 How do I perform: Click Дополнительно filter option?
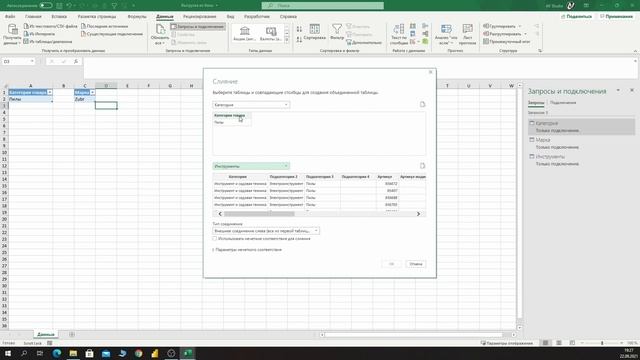[x=364, y=42]
